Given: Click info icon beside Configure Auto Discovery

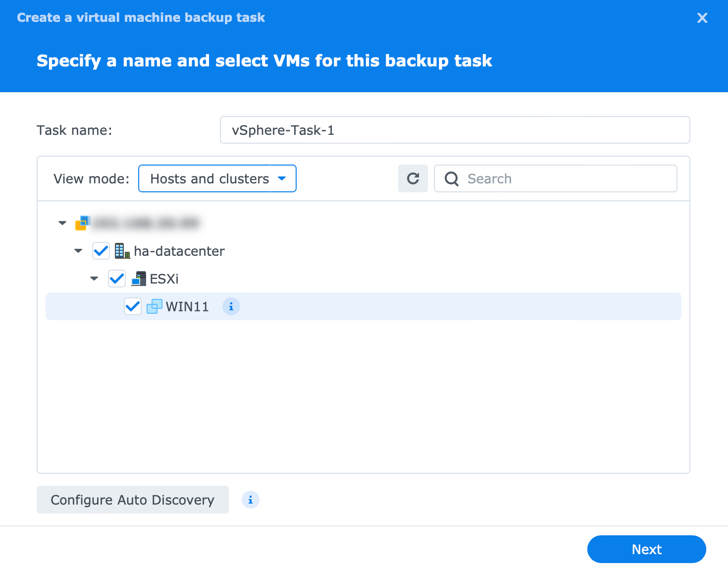Looking at the screenshot, I should (x=251, y=500).
